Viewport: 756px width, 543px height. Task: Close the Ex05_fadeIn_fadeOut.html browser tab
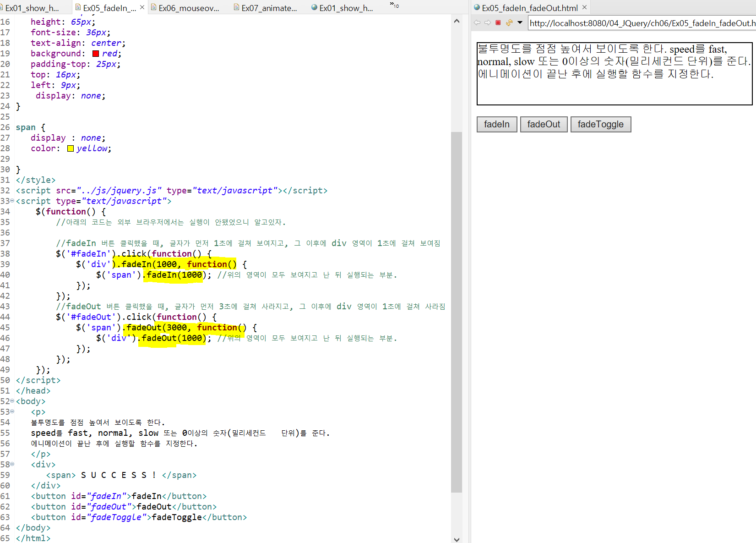click(x=584, y=7)
